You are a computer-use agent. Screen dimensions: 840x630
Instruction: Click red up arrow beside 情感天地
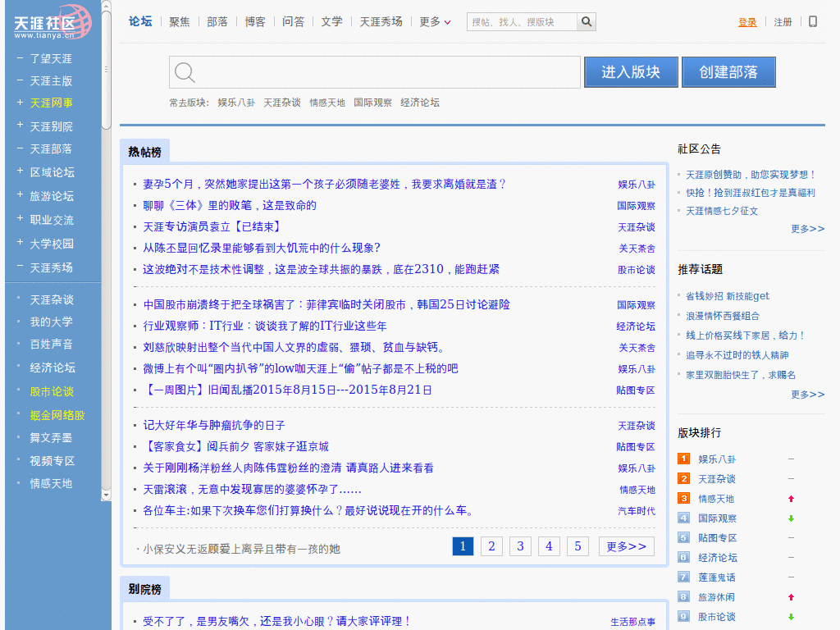click(x=792, y=499)
